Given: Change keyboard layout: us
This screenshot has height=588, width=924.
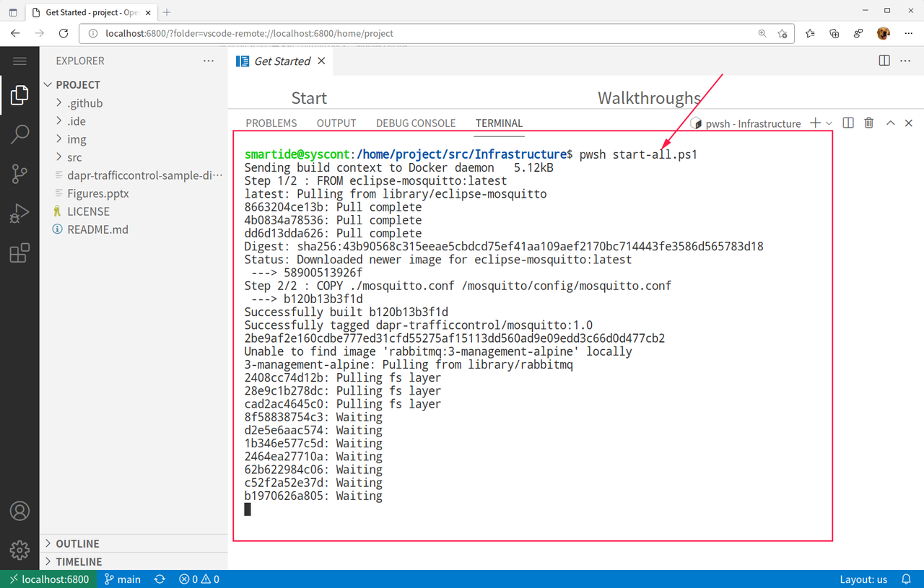Looking at the screenshot, I should coord(863,579).
